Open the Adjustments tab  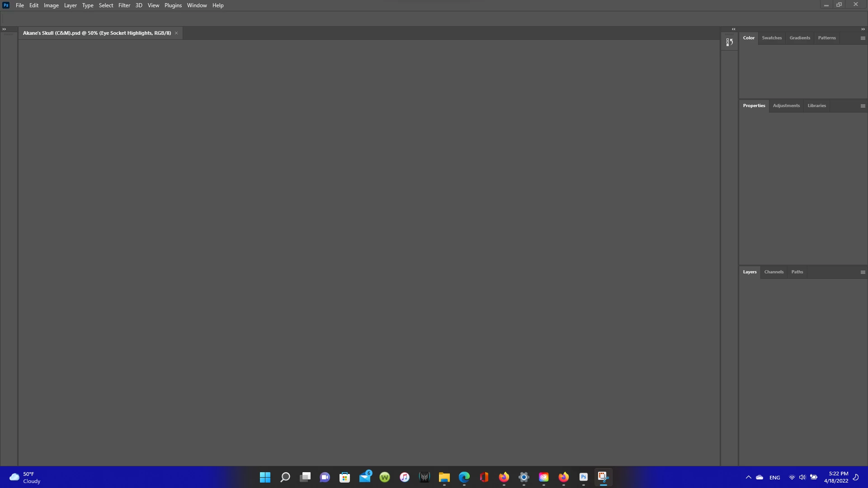pyautogui.click(x=786, y=106)
